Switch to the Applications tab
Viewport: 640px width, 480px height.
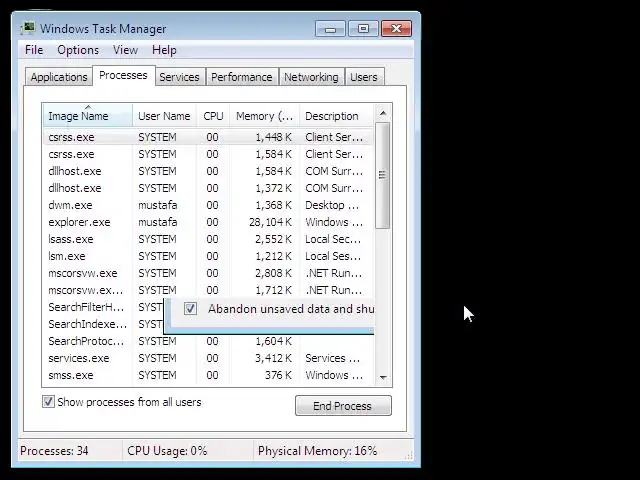(x=59, y=77)
